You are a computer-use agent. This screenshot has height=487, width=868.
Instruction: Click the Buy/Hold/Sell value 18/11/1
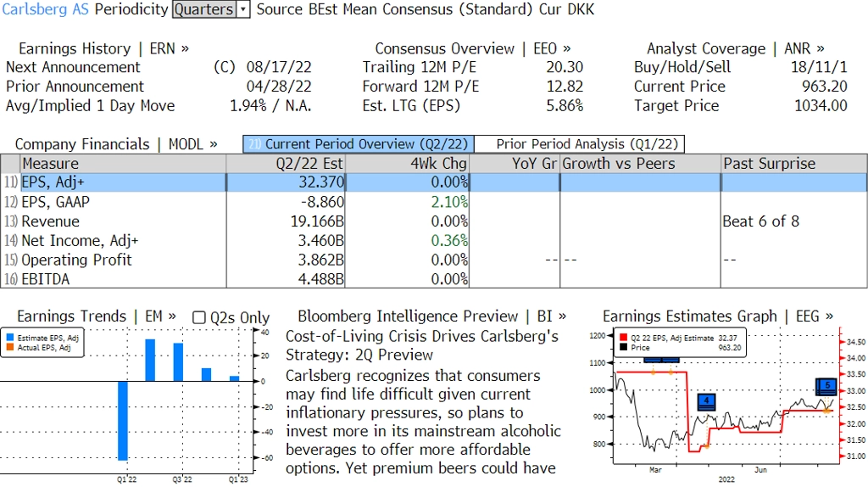coord(819,67)
